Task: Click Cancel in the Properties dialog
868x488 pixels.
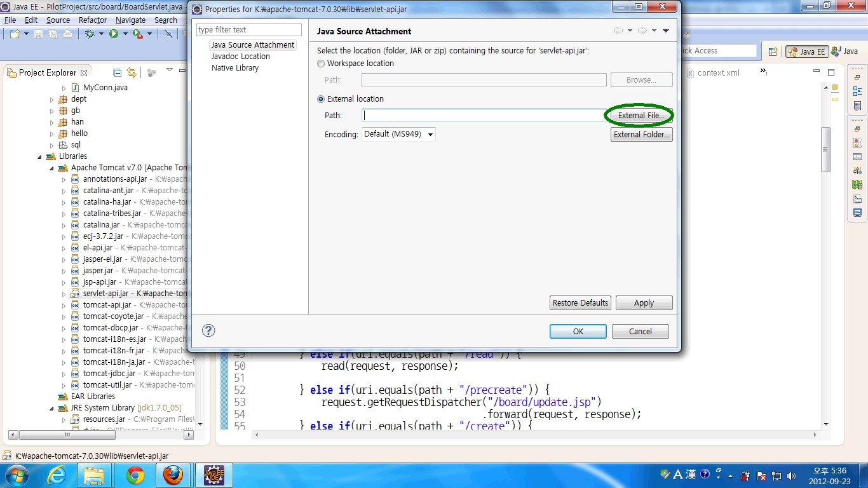Action: (641, 331)
